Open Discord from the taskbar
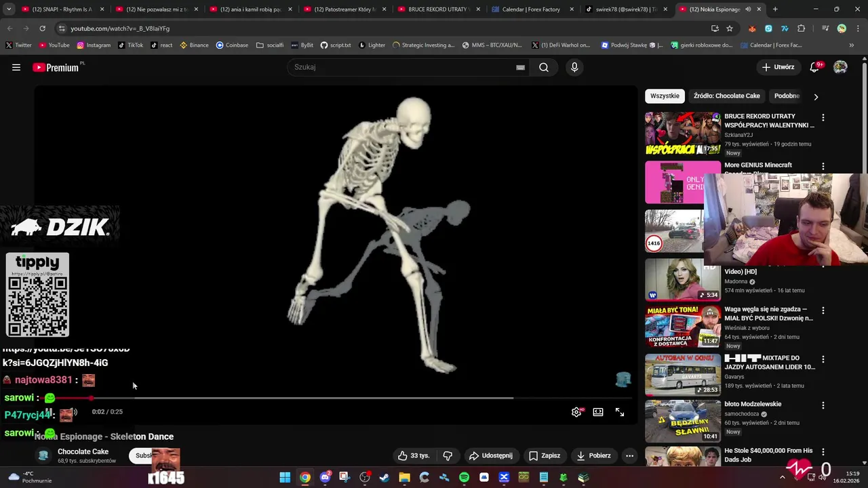The width and height of the screenshot is (868, 488). (325, 477)
